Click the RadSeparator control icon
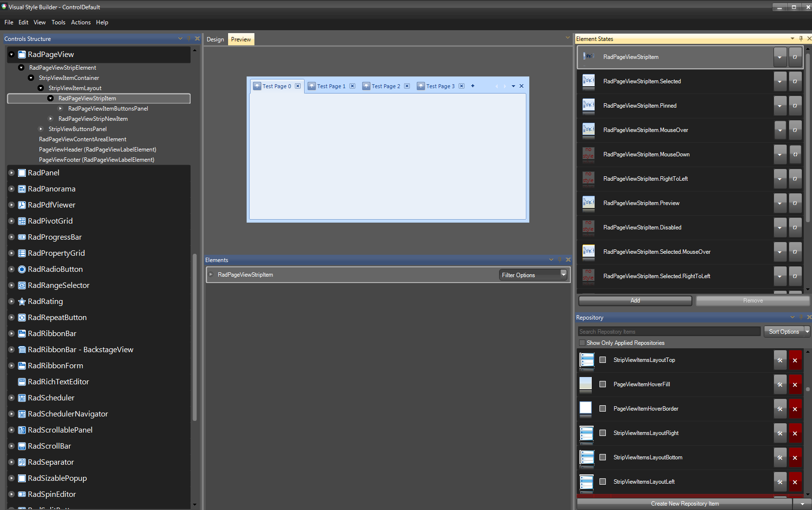Screen dimensions: 812x510 (x=22, y=462)
